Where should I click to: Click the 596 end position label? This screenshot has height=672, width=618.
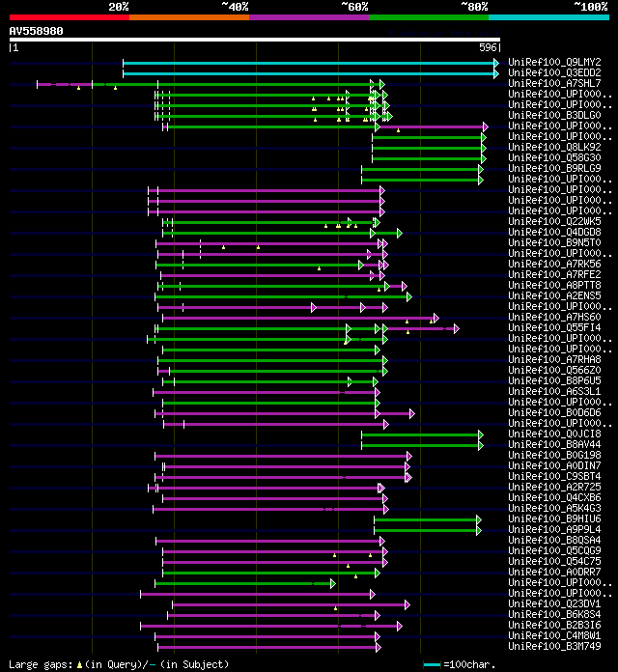point(488,47)
